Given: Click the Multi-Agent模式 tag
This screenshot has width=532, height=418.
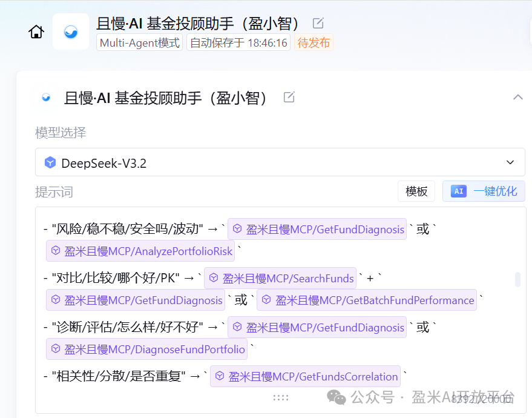Looking at the screenshot, I should click(139, 42).
